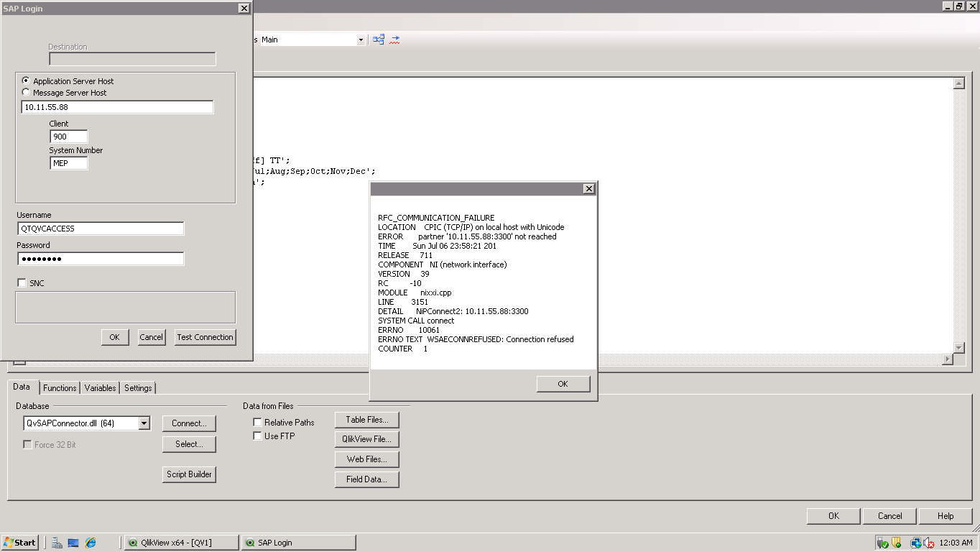Viewport: 980px width, 552px height.
Task: Launch Internet Explorer from Quick Launch
Action: coord(91,543)
